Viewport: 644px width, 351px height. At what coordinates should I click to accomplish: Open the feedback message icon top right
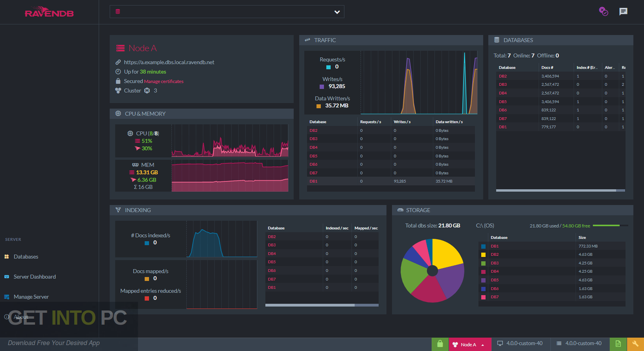(624, 11)
